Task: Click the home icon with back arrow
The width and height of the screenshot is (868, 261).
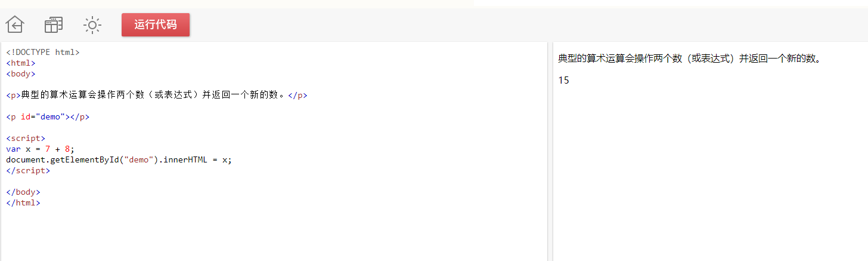Action: tap(15, 25)
